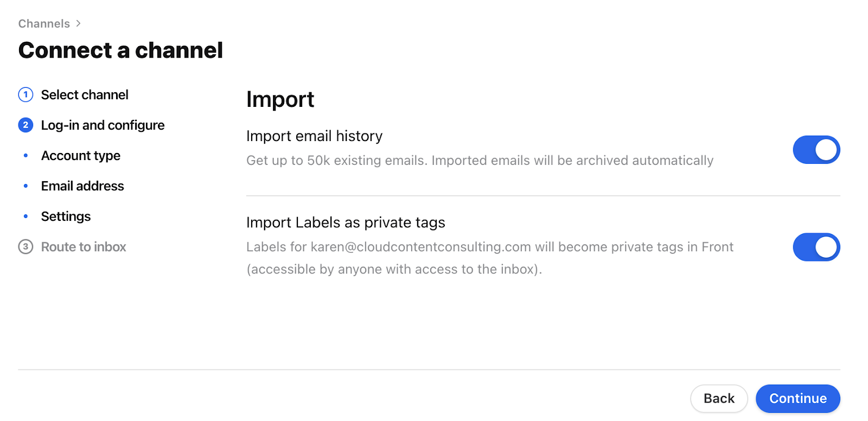Viewport: 868px width, 421px height.
Task: Select the bullet dot next to Email address
Action: click(x=25, y=186)
